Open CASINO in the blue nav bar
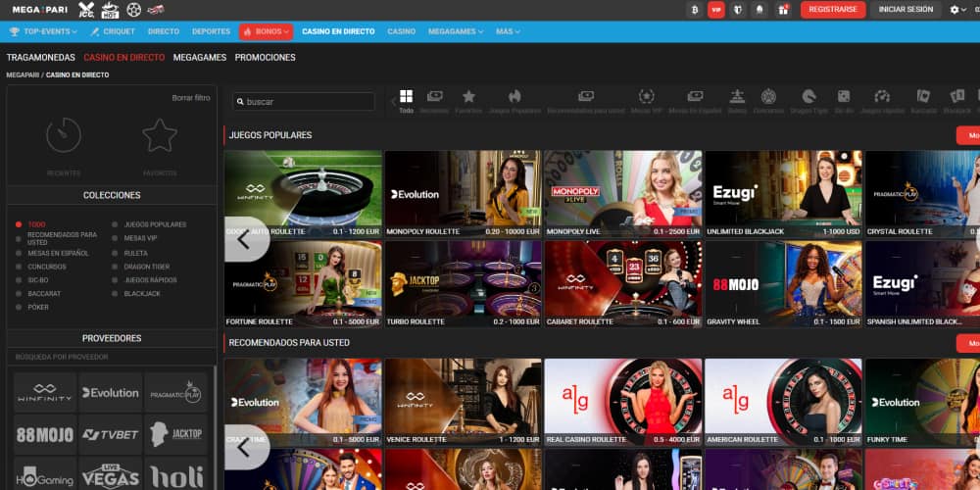Screen dimensions: 980x490 [401, 31]
